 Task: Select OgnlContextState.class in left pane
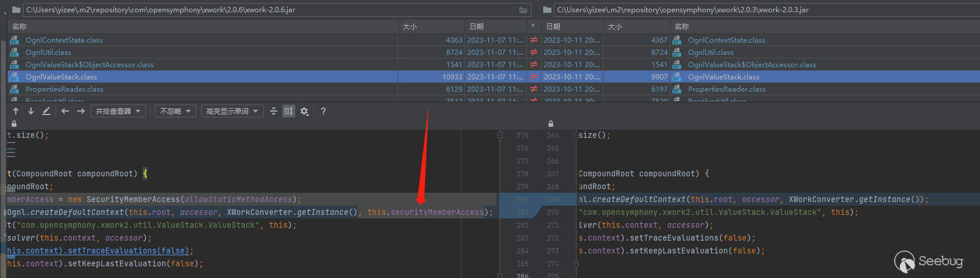(64, 40)
